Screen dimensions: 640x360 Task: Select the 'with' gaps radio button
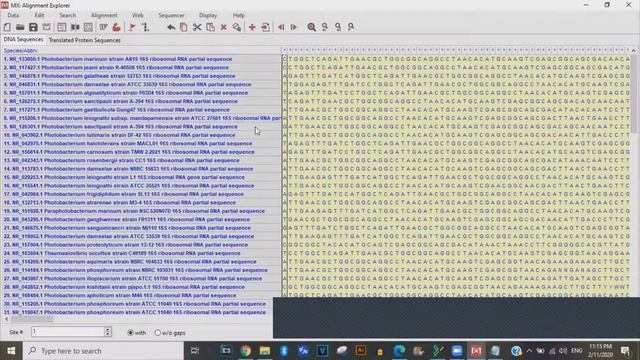tap(131, 333)
